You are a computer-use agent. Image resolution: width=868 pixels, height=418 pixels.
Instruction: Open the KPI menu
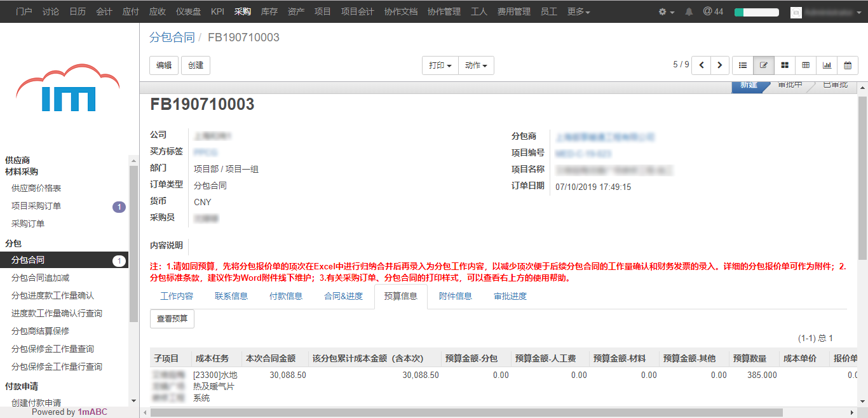[217, 11]
